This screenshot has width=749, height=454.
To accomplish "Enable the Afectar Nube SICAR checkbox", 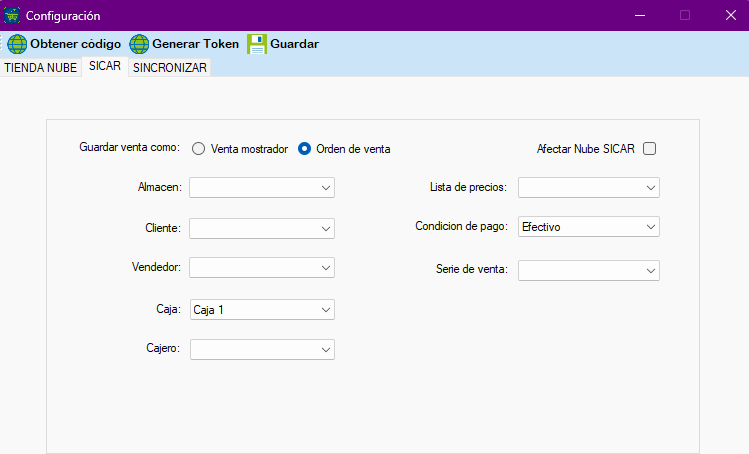I will point(650,149).
